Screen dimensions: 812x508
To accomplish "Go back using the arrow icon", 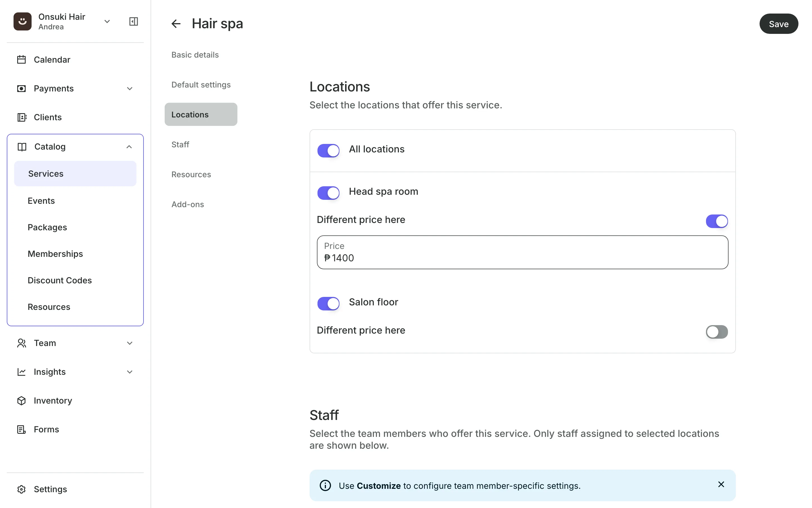I will pyautogui.click(x=176, y=24).
